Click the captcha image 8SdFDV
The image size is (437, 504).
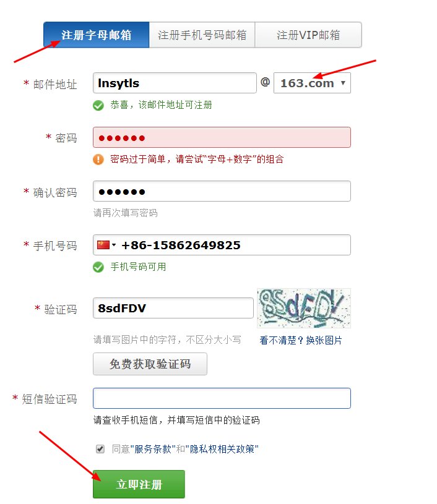pyautogui.click(x=303, y=308)
